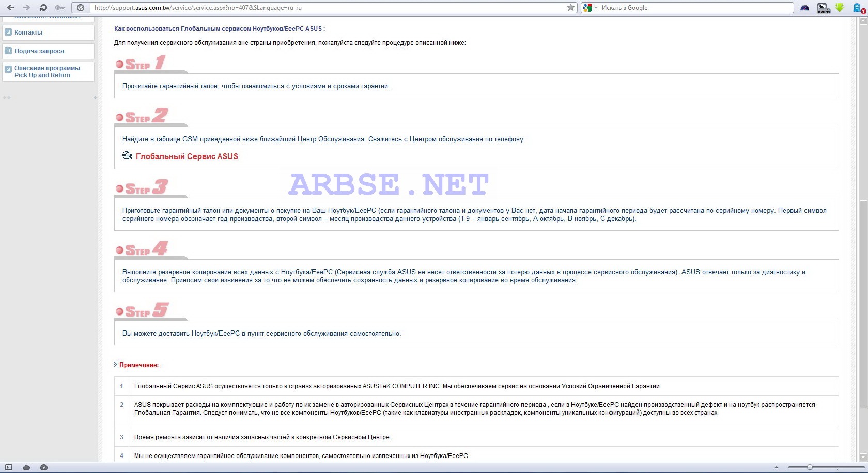Open 'Описание программы Pick Up and Return'
This screenshot has height=473, width=868.
[x=47, y=72]
